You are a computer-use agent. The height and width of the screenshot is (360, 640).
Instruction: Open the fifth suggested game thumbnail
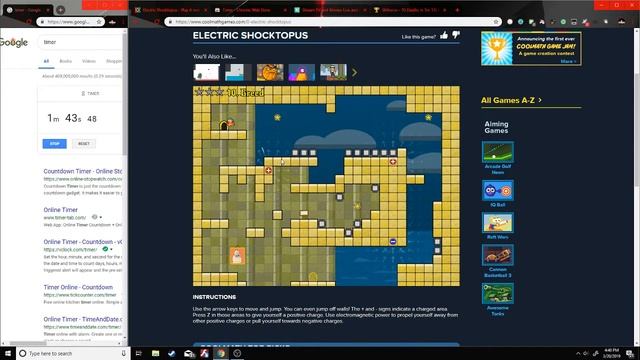[333, 72]
